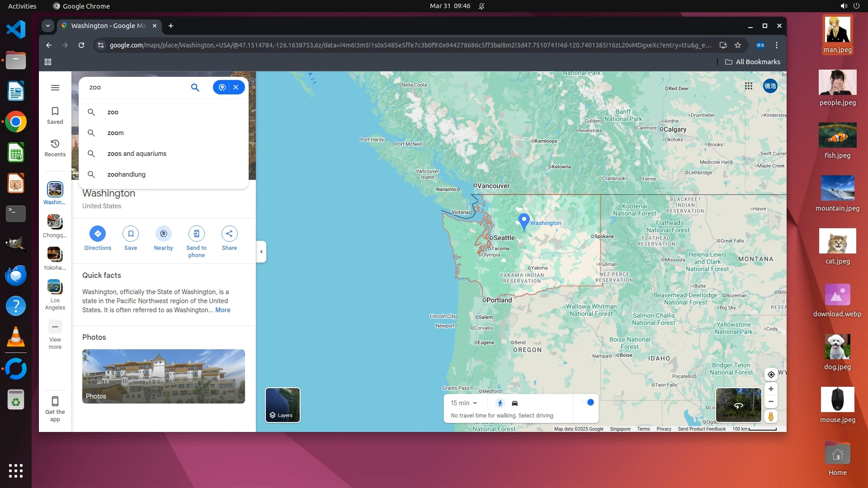Click the Nearby icon
This screenshot has height=488, width=868.
pyautogui.click(x=163, y=234)
